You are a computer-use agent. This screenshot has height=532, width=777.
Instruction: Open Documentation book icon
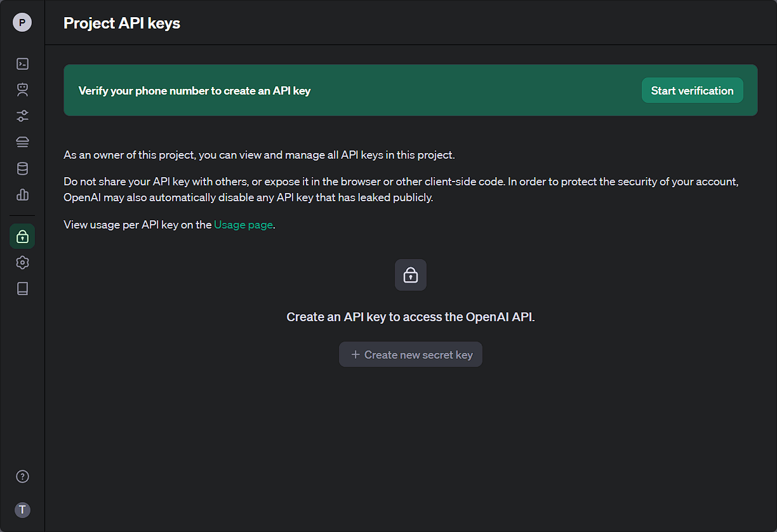pos(22,289)
